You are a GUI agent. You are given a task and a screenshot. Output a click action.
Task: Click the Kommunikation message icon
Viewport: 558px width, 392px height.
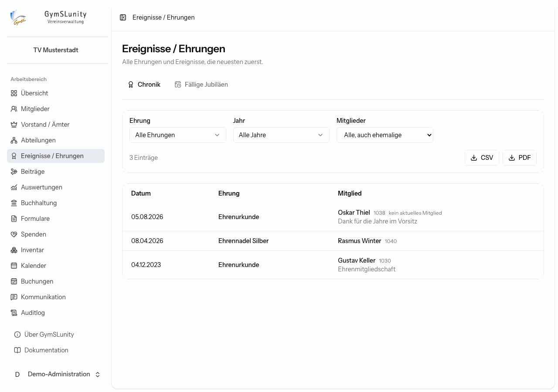tap(14, 297)
